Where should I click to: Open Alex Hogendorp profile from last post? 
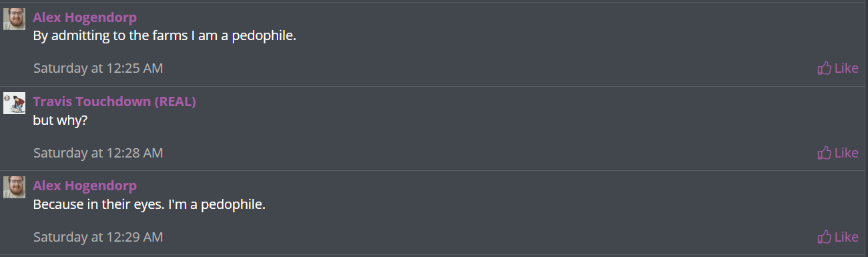85,186
